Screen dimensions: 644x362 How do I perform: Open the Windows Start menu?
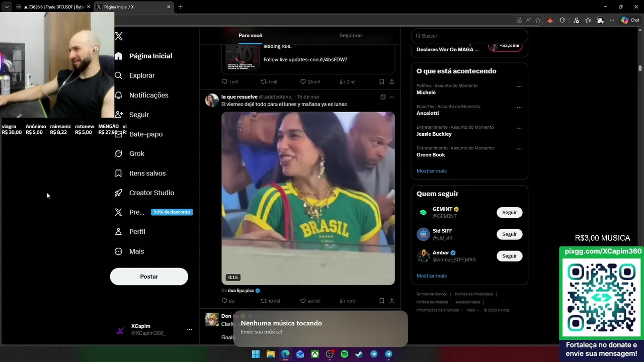[x=256, y=354]
